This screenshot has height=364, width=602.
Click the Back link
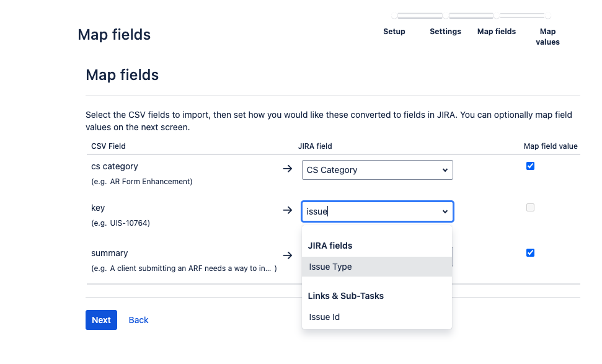(138, 320)
